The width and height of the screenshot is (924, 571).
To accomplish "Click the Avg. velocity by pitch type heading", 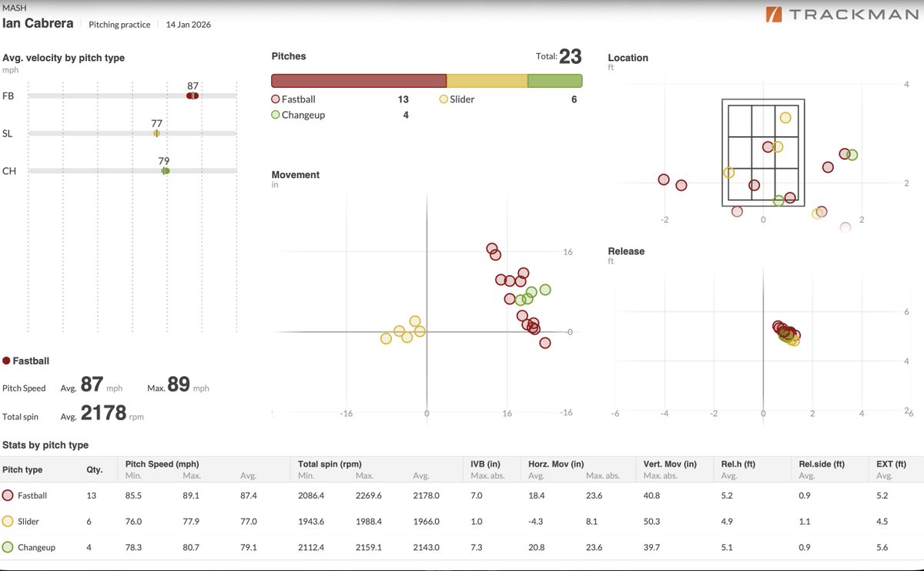I will point(64,58).
